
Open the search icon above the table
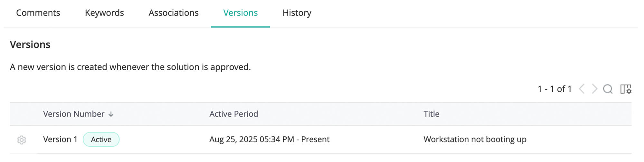click(x=608, y=89)
